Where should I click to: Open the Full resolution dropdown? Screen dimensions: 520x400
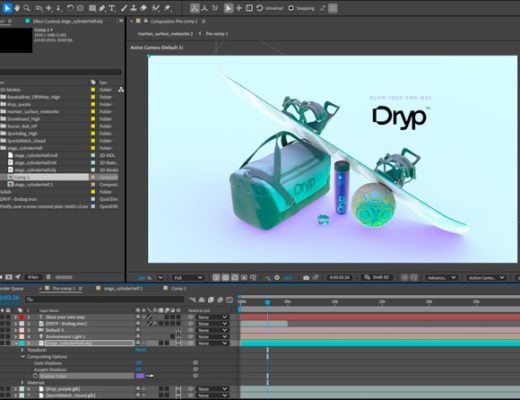pos(187,277)
